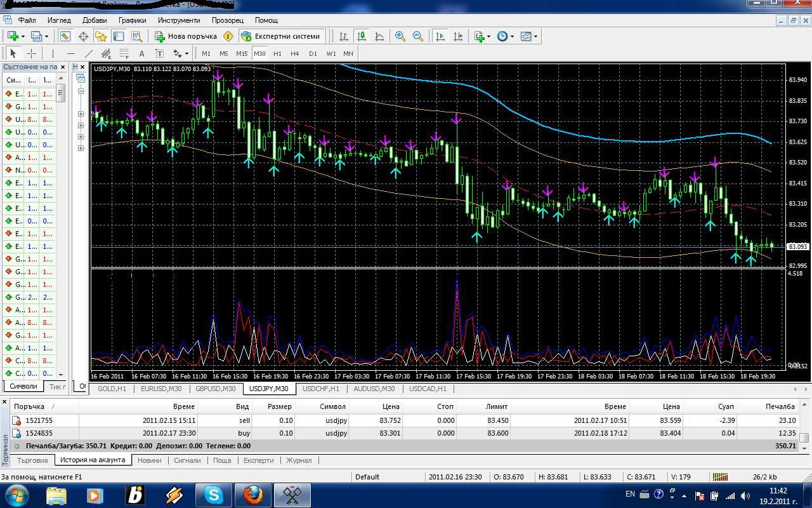The width and height of the screenshot is (812, 508).
Task: Select the Text Label tool
Action: pyautogui.click(x=160, y=53)
